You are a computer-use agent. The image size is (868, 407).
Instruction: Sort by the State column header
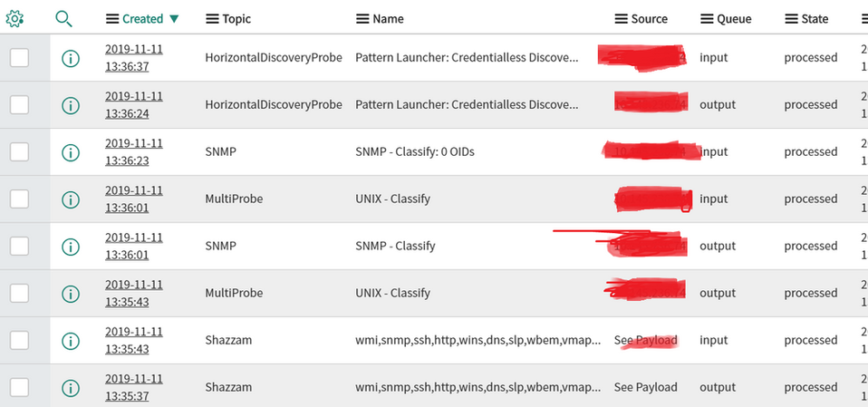click(x=815, y=19)
